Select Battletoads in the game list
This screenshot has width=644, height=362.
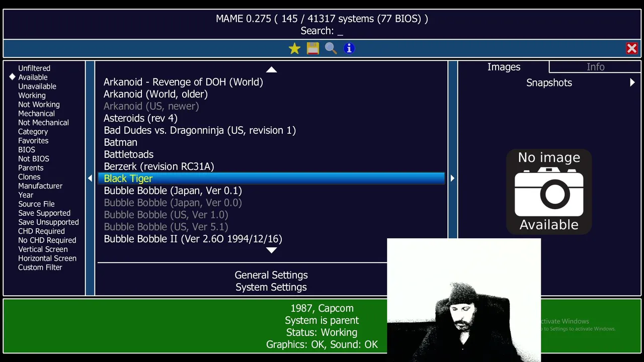pos(271,154)
